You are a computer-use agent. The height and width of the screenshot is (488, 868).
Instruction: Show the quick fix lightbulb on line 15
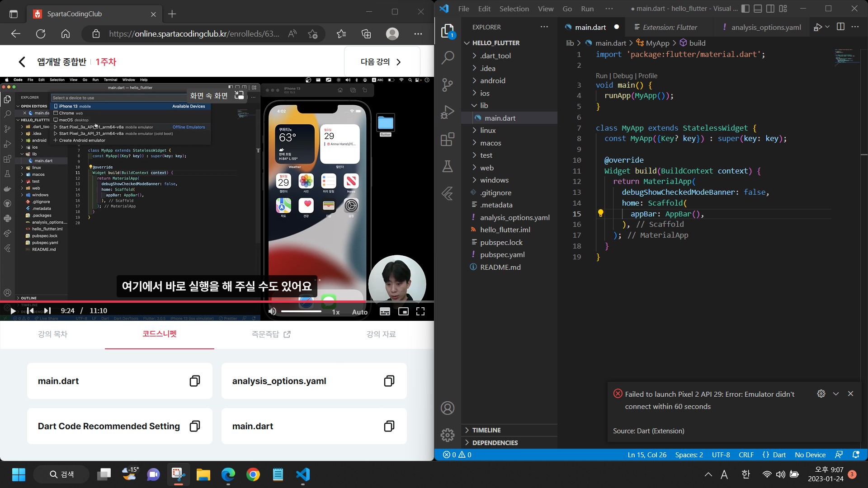coord(601,213)
